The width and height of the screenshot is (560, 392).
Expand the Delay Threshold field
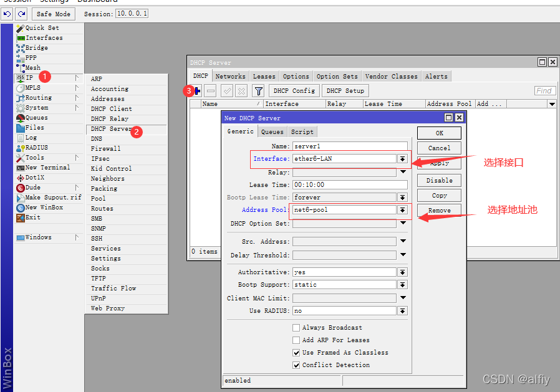(403, 254)
